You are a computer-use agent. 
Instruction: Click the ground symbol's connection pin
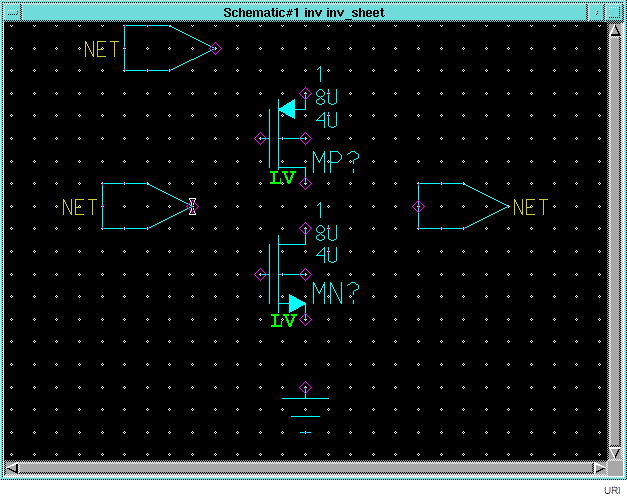tap(306, 387)
